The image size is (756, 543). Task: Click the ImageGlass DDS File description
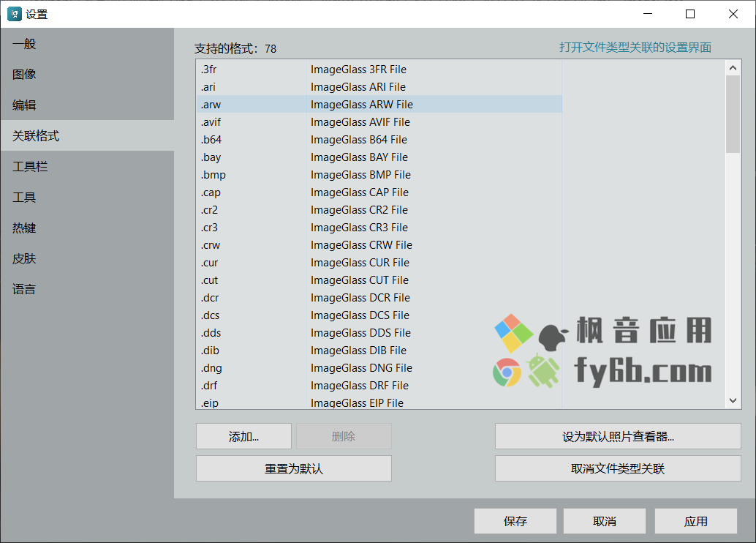tap(360, 332)
